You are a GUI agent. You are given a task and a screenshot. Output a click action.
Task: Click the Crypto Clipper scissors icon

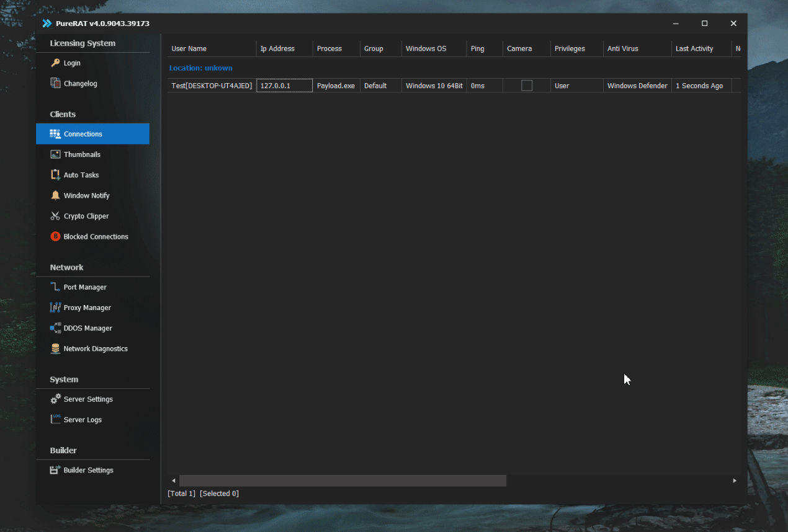pyautogui.click(x=55, y=216)
